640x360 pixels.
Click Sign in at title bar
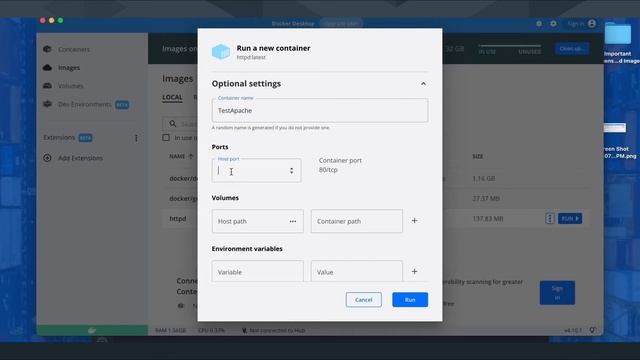pyautogui.click(x=576, y=24)
